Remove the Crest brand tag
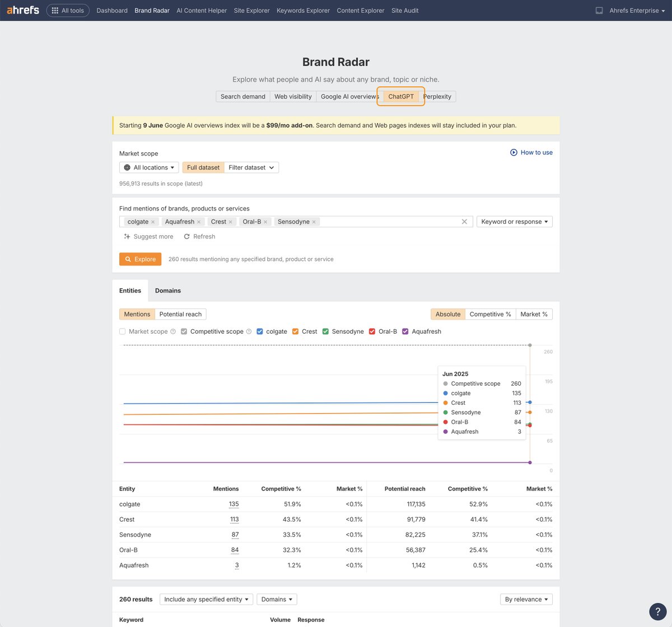672x627 pixels. click(x=230, y=222)
